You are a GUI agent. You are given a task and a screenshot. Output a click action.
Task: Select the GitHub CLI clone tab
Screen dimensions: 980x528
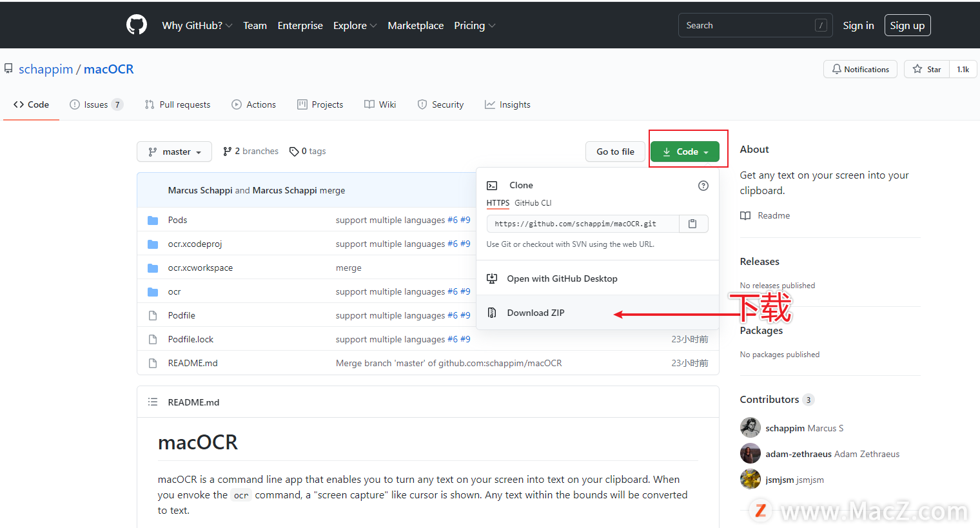pos(533,203)
